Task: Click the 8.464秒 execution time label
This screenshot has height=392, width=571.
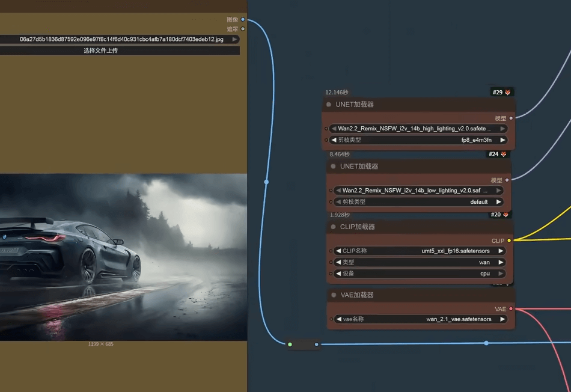Action: click(x=340, y=154)
